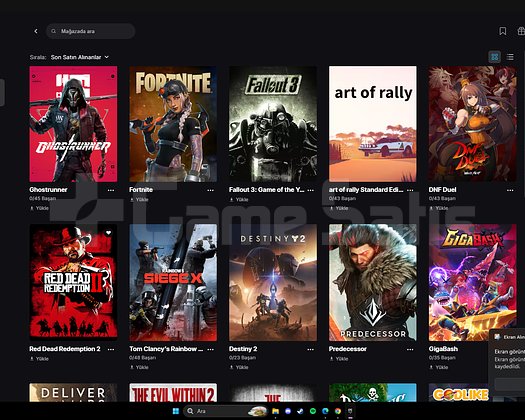Open Red Dead Redemption 2 three-dot menu
This screenshot has width=525, height=420.
(111, 349)
